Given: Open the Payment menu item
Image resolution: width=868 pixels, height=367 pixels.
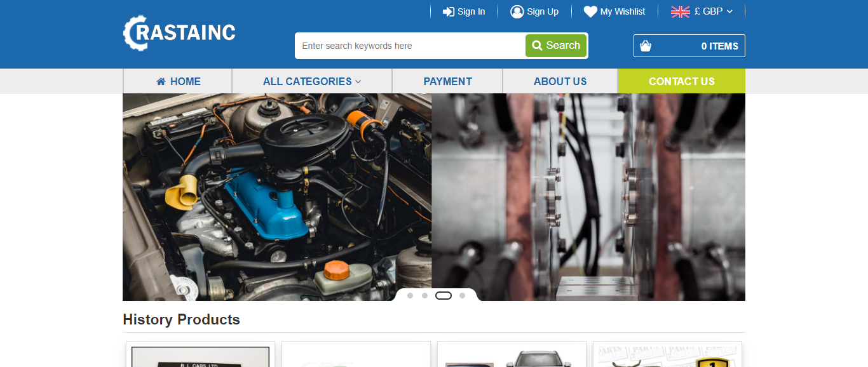Looking at the screenshot, I should click(x=447, y=81).
